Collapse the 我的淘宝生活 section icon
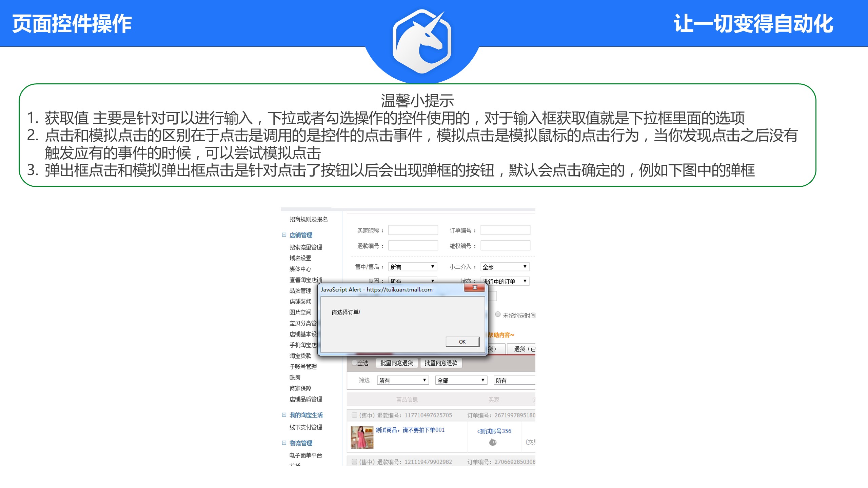Viewport: 868px width, 488px height. point(284,415)
